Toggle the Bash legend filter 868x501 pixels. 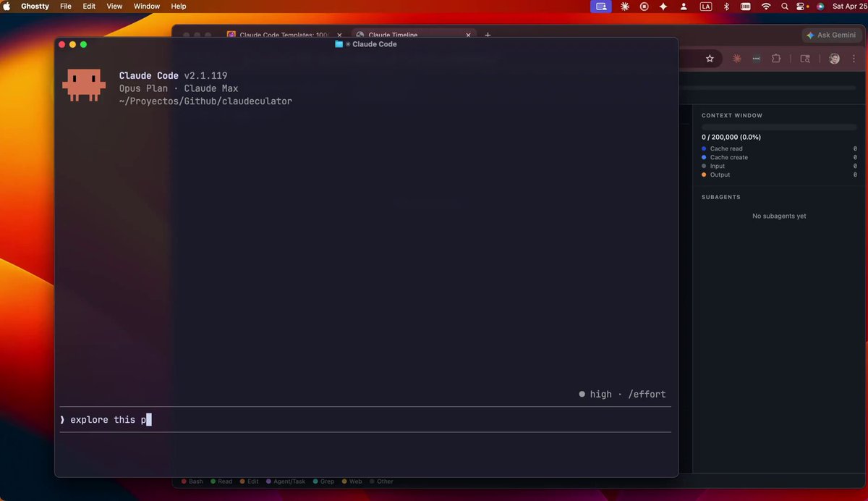point(192,481)
